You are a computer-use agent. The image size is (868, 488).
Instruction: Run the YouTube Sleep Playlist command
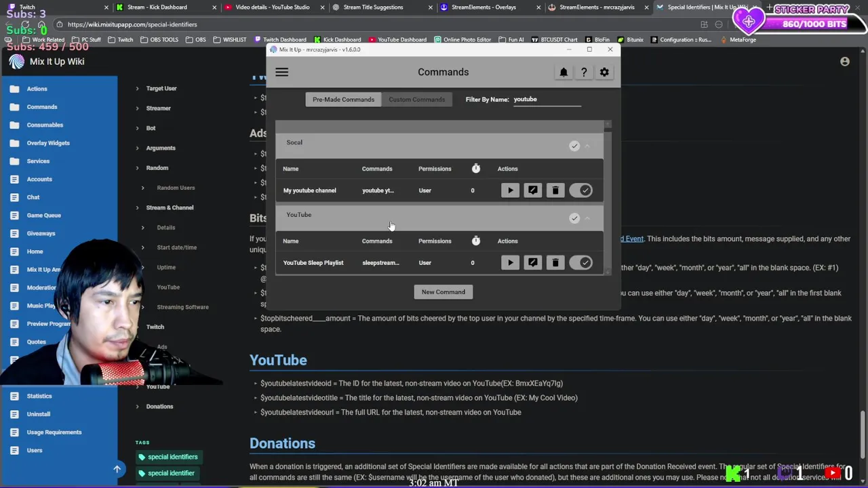tap(510, 262)
